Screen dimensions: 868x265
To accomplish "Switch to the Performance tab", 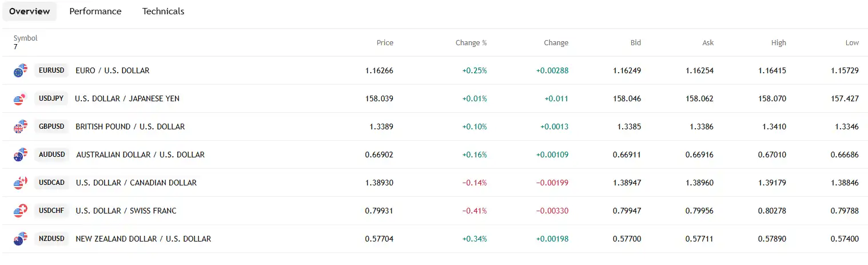I will point(95,11).
